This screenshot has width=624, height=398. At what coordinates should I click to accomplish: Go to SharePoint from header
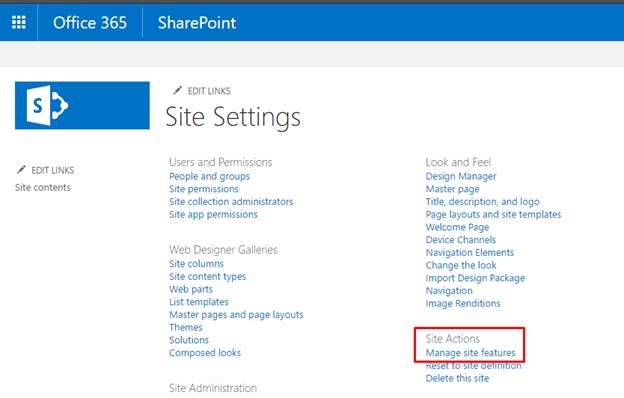(197, 23)
